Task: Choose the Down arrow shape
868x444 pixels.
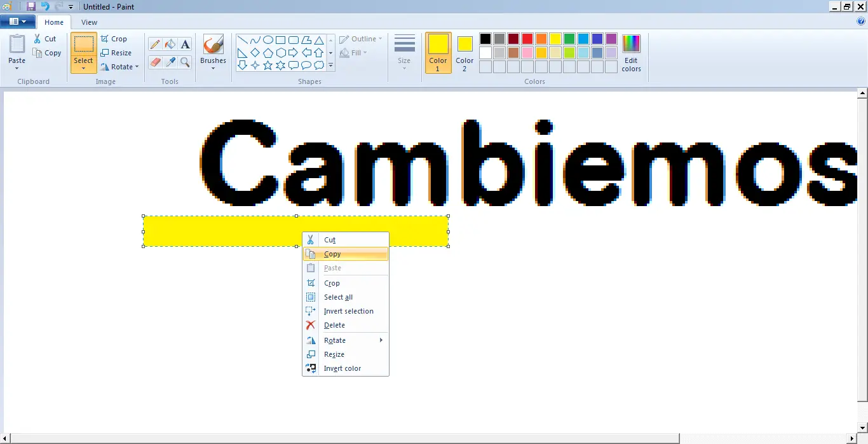Action: coord(242,65)
